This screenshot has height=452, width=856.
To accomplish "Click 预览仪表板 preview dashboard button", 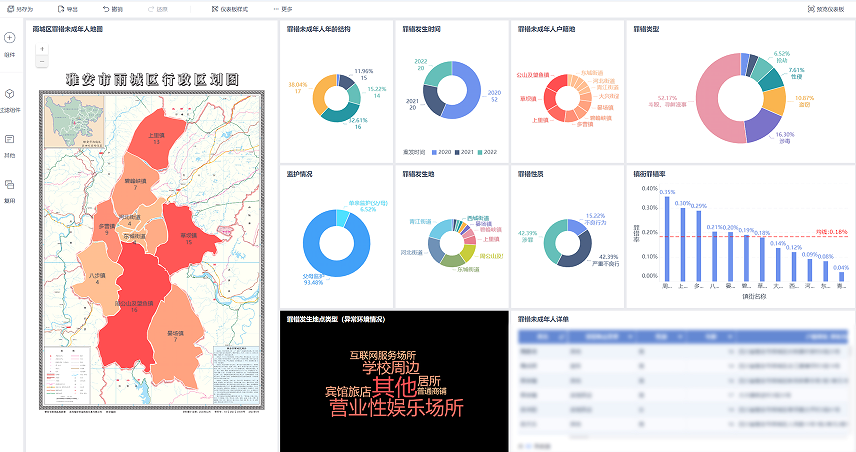I will pyautogui.click(x=826, y=9).
